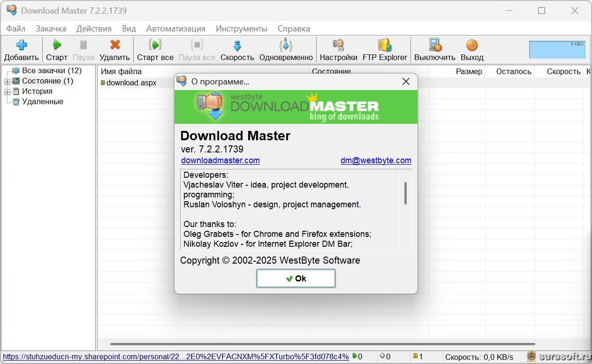
Task: Click the credits text vertical scrollbar
Action: point(405,193)
